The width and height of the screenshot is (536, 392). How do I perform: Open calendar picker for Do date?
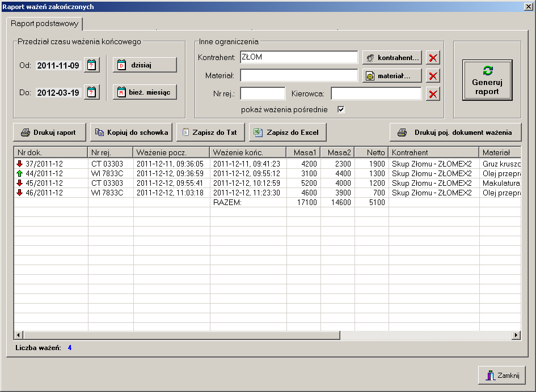[x=92, y=92]
